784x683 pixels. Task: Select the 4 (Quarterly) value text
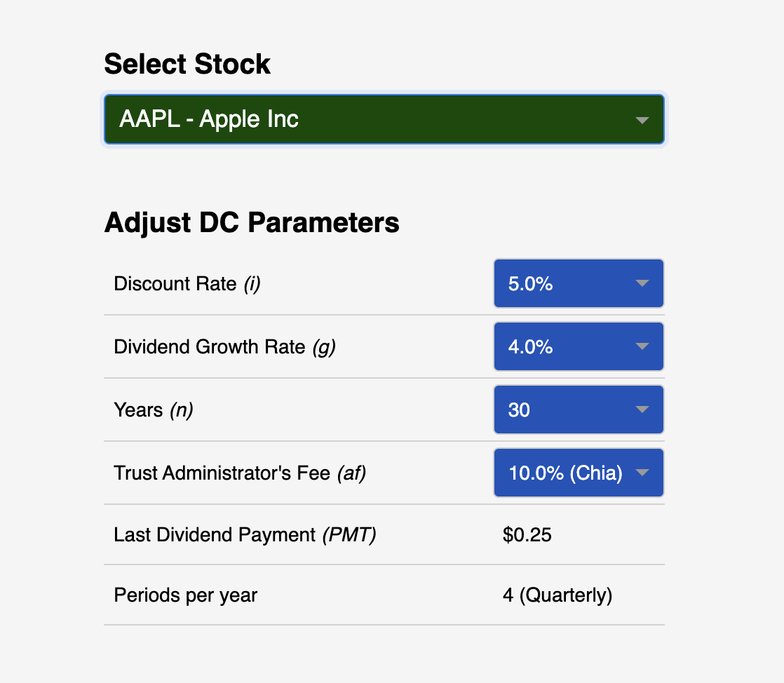tap(557, 595)
